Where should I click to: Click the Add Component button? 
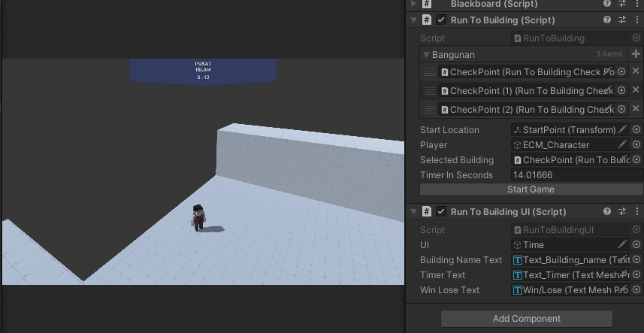(x=526, y=319)
